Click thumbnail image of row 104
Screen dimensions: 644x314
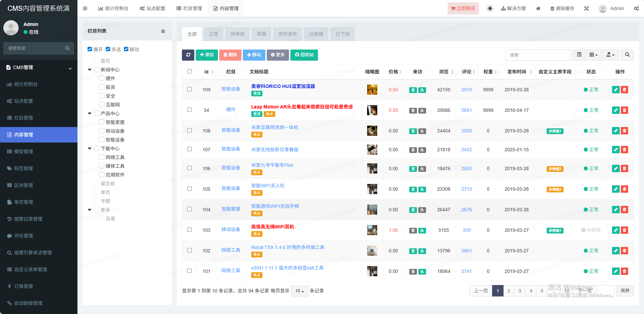click(372, 210)
